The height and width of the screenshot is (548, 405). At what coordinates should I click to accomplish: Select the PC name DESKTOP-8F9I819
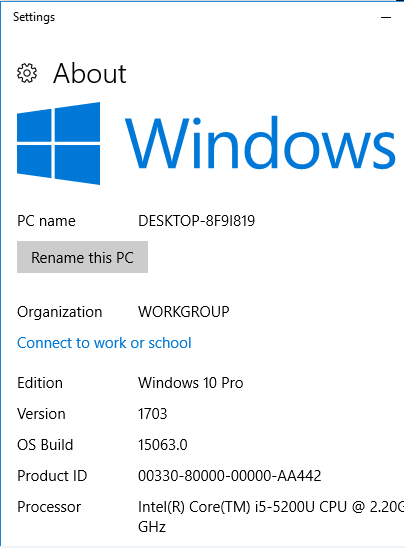tap(196, 221)
